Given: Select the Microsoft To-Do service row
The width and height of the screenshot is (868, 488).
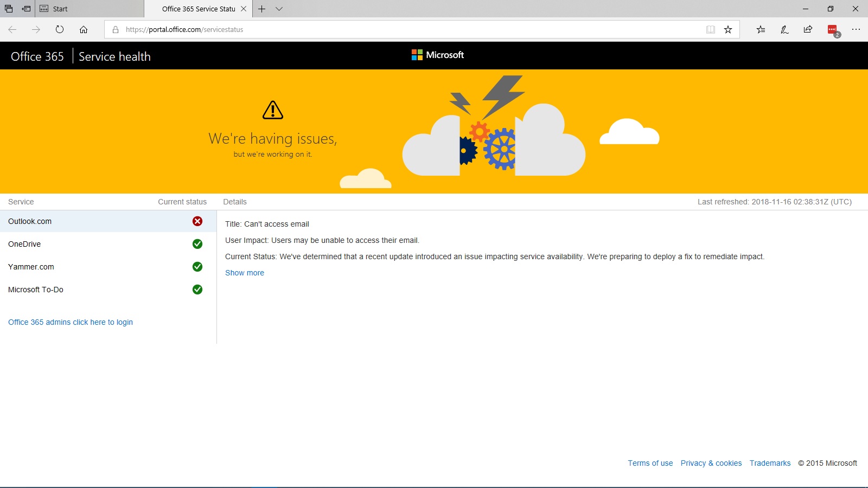Looking at the screenshot, I should 108,290.
